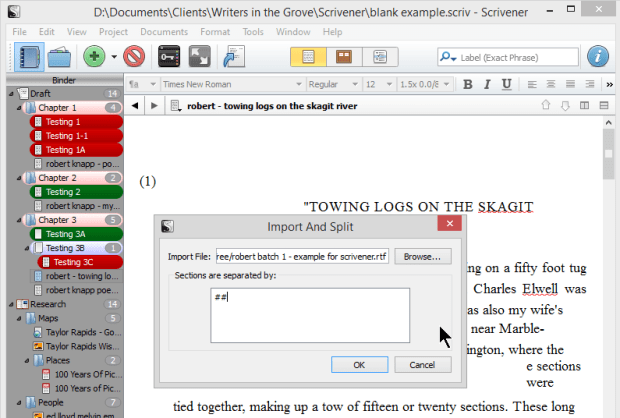
Task: Open the Add item dropdown arrow
Action: (x=114, y=57)
